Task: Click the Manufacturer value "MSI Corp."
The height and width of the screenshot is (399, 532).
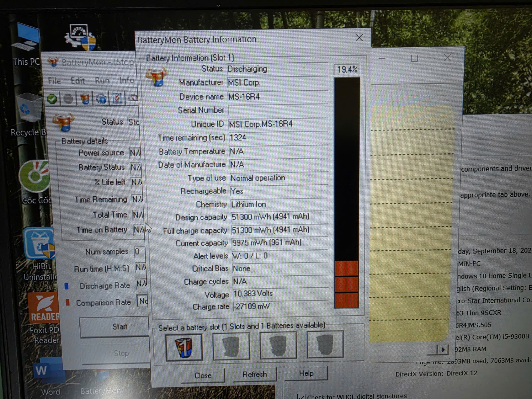Action: 244,83
